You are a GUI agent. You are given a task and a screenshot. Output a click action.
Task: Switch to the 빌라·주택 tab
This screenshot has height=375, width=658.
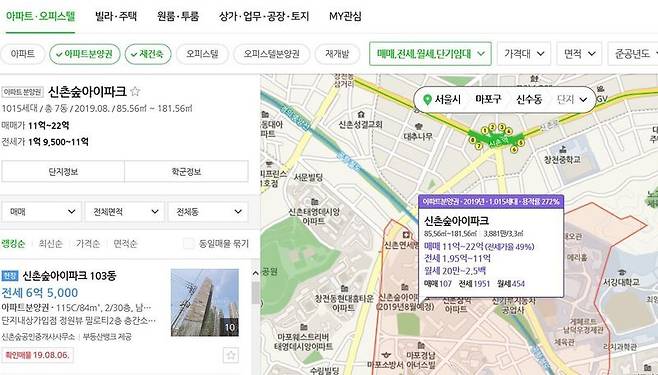pos(116,16)
